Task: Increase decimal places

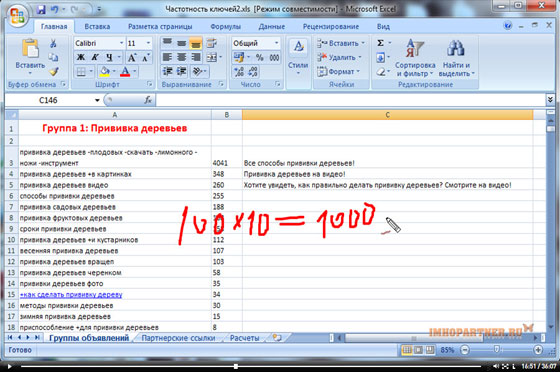Action: pyautogui.click(x=239, y=71)
